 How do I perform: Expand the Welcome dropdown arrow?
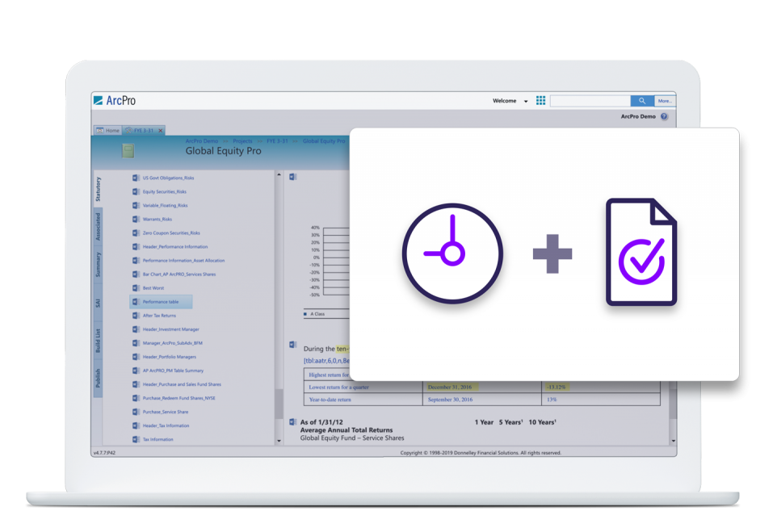pos(526,102)
